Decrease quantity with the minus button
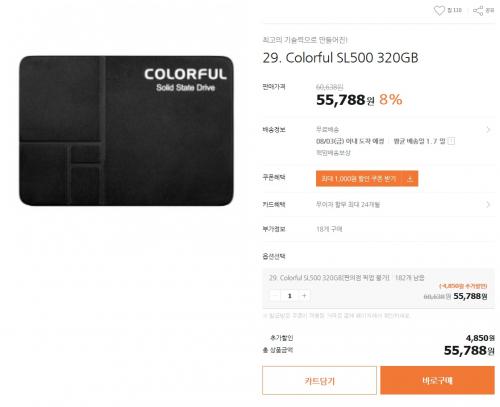This screenshot has width=500, height=407. tap(275, 296)
